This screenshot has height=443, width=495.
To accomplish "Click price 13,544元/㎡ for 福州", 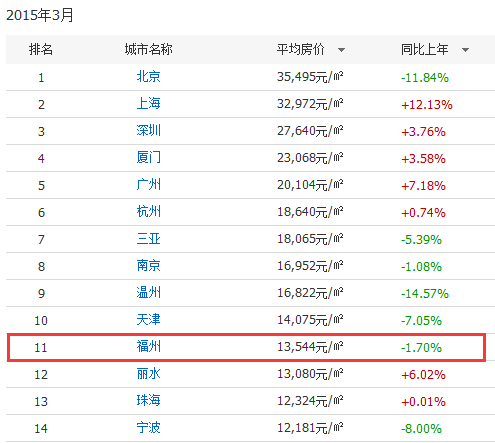I will point(310,347).
